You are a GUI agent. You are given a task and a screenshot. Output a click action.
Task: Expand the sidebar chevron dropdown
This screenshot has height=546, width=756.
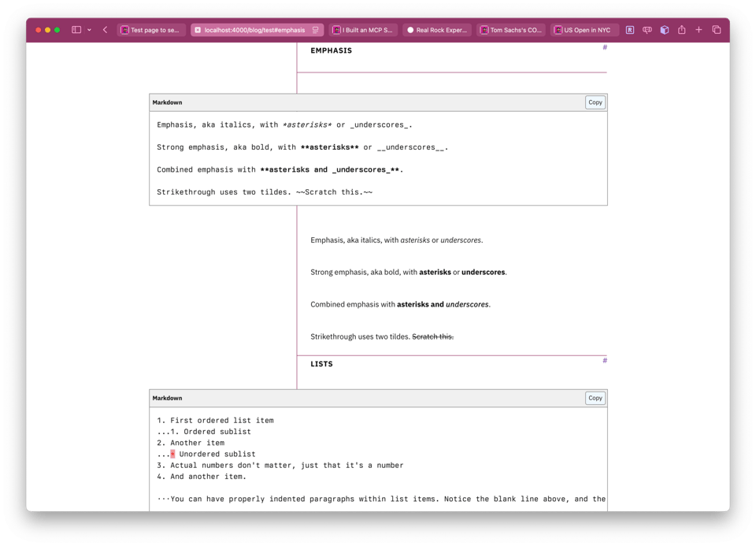[x=87, y=29]
